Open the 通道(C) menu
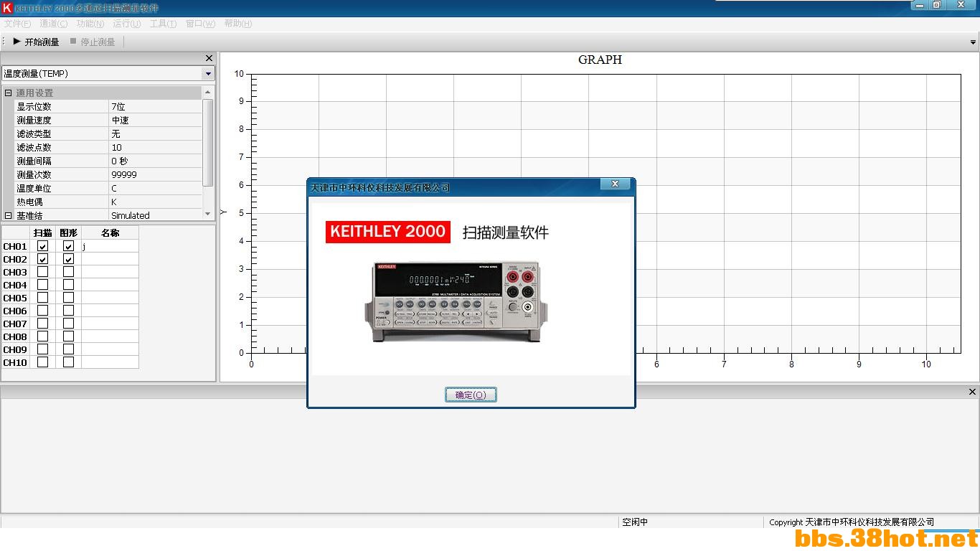Image resolution: width=980 pixels, height=551 pixels. pyautogui.click(x=54, y=24)
